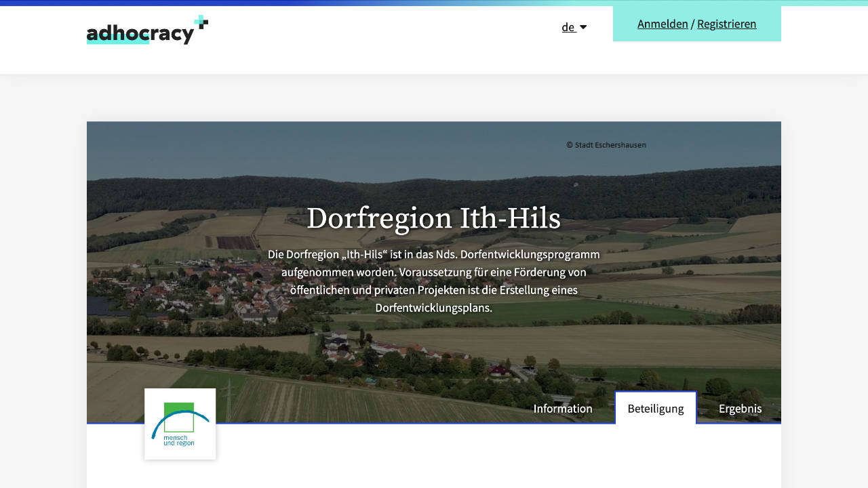Click the "Registrieren" link
The width and height of the screenshot is (868, 488).
pos(726,24)
